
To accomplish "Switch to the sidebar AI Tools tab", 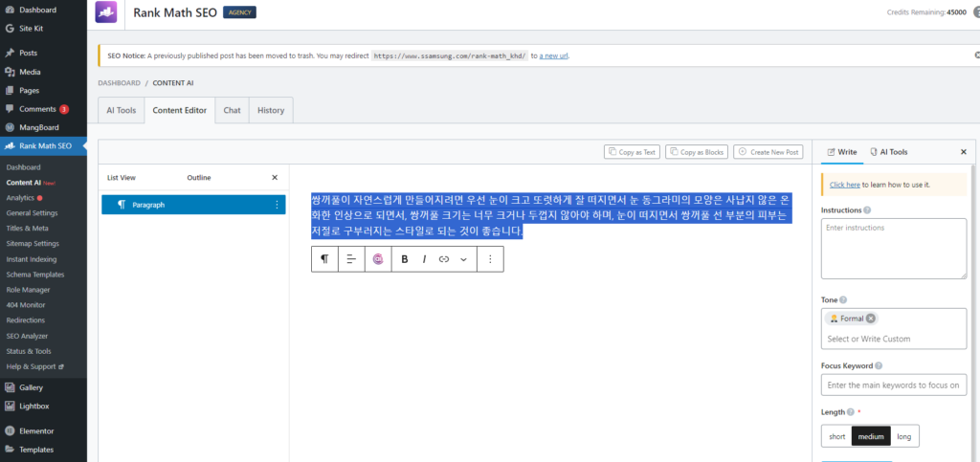I will (889, 152).
